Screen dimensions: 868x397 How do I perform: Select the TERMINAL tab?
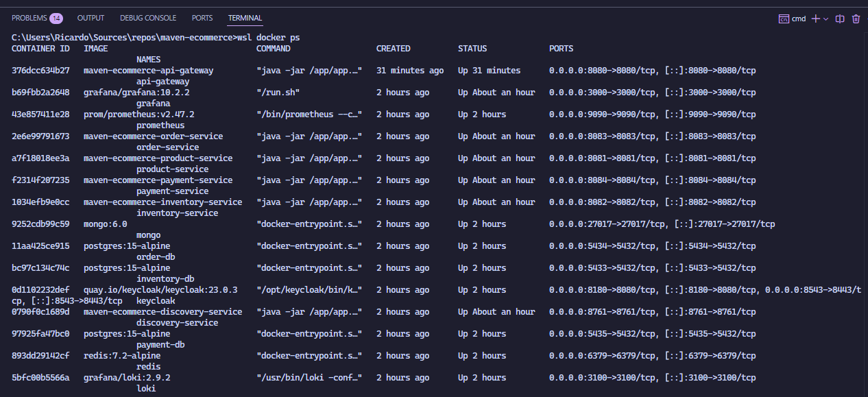click(245, 18)
